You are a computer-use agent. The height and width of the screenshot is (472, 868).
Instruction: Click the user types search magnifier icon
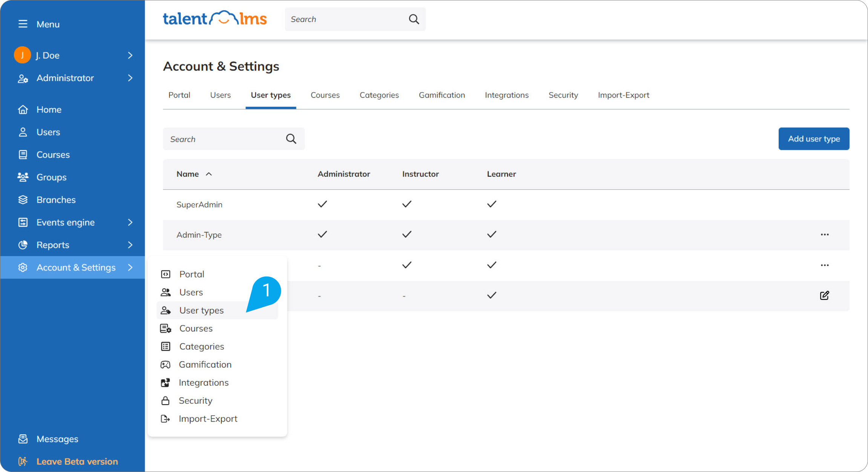[291, 139]
